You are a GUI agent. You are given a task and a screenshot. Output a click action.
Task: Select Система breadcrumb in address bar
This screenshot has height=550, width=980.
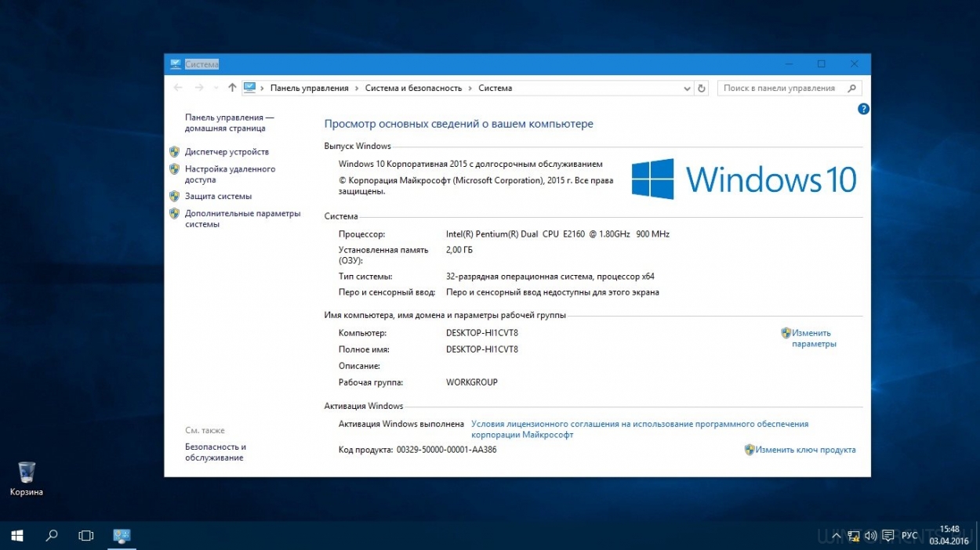[x=495, y=89]
